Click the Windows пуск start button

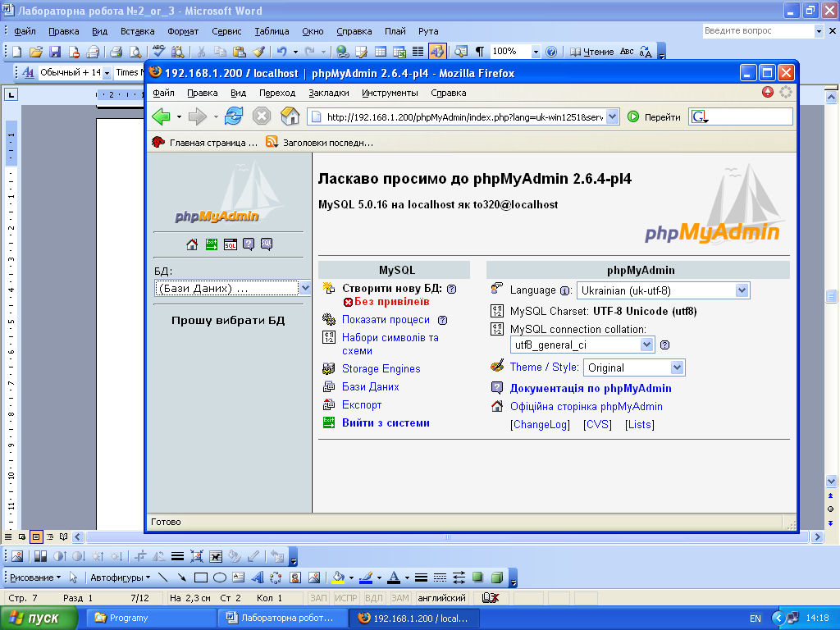38,619
